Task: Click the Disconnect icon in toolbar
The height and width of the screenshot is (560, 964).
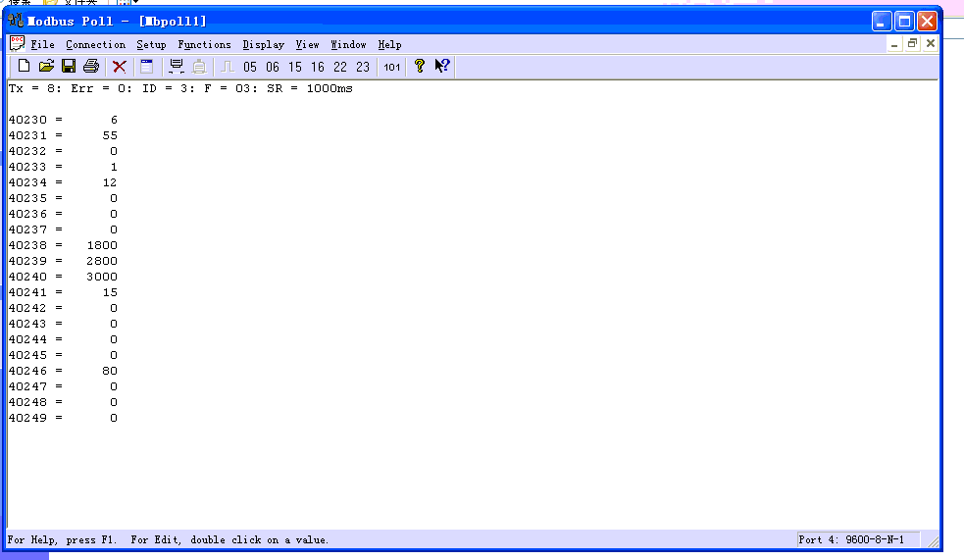Action: [x=199, y=67]
